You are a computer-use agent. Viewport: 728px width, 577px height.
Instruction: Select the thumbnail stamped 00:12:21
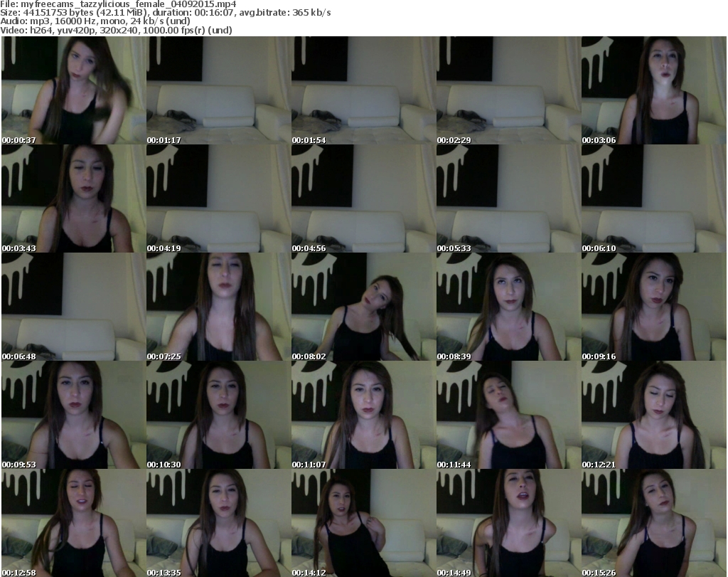(654, 415)
